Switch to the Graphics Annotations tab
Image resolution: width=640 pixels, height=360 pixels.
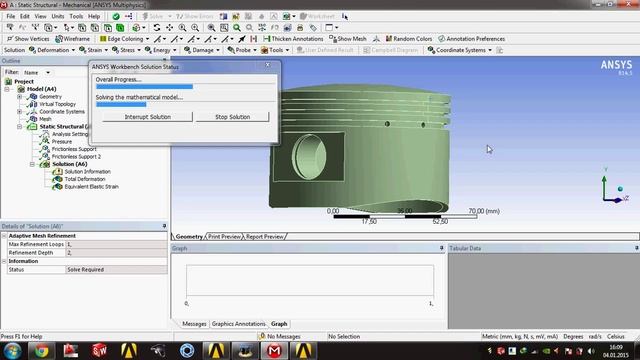point(238,324)
